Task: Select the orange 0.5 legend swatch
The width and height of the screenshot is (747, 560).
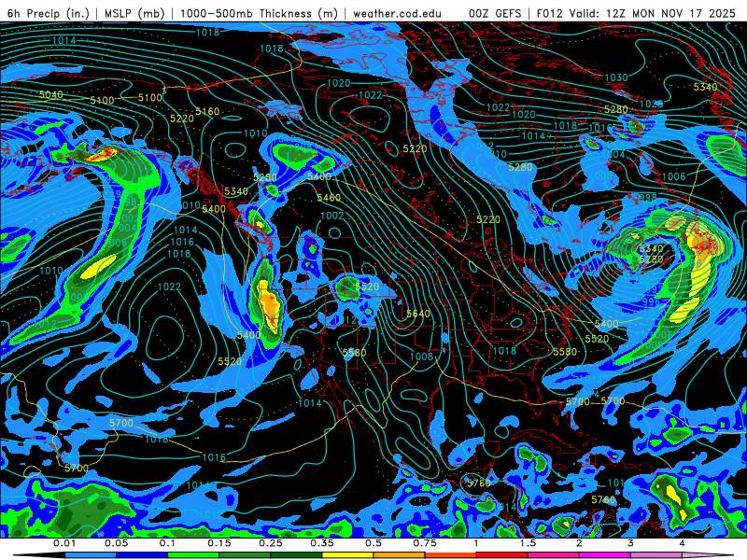Action: click(400, 555)
